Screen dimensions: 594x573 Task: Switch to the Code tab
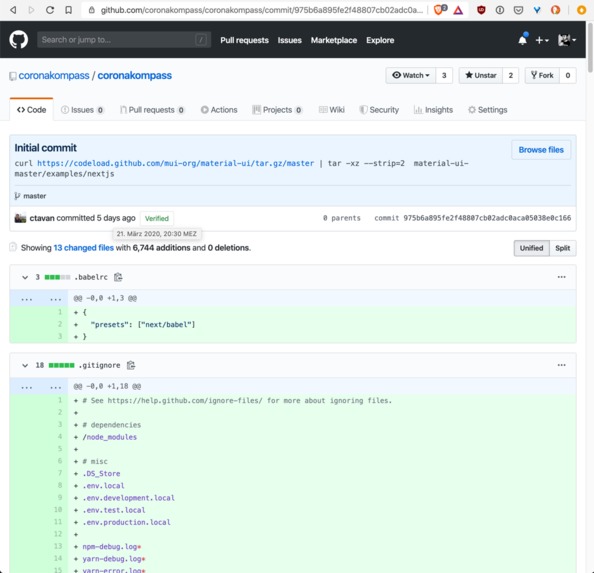click(x=31, y=110)
